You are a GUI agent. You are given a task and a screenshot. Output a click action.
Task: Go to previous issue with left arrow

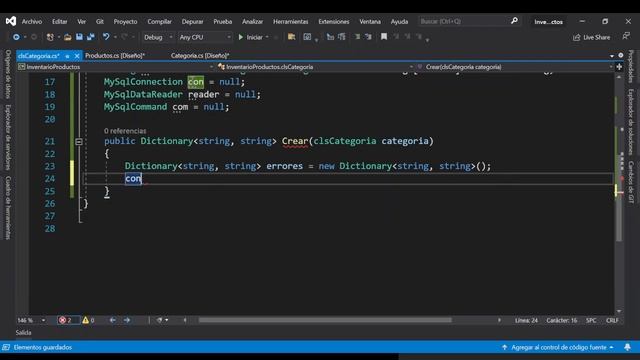[113, 320]
